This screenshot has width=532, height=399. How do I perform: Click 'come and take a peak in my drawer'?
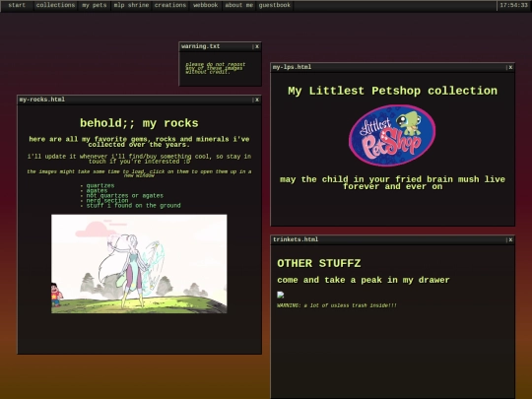[363, 280]
